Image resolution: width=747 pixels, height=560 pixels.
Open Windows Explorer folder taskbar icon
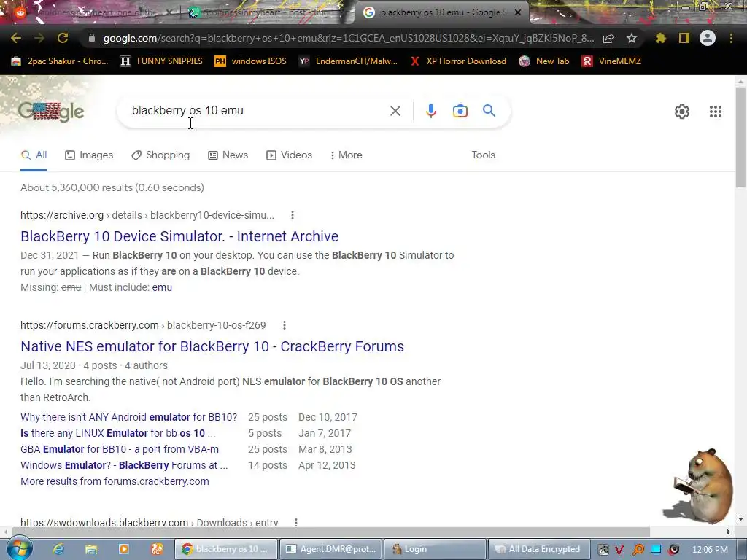pyautogui.click(x=91, y=549)
